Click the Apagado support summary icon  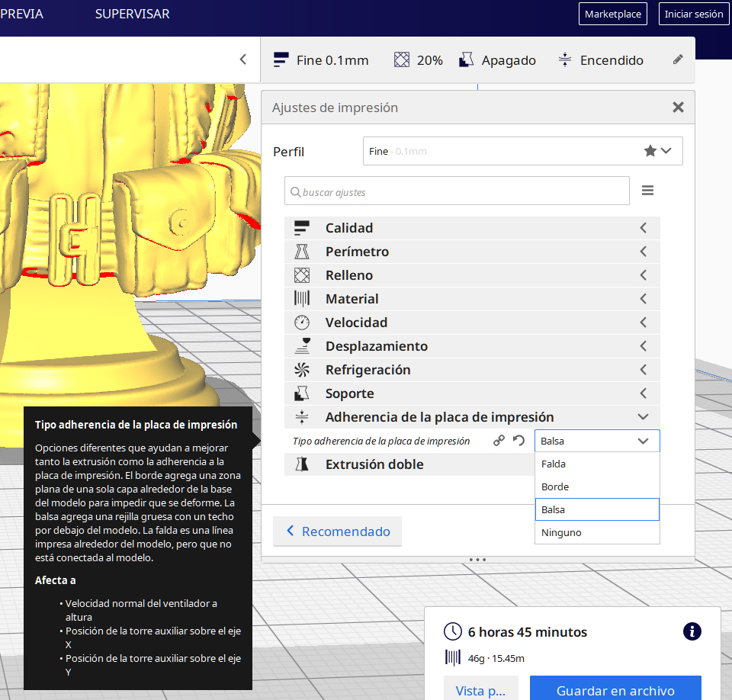click(x=466, y=59)
